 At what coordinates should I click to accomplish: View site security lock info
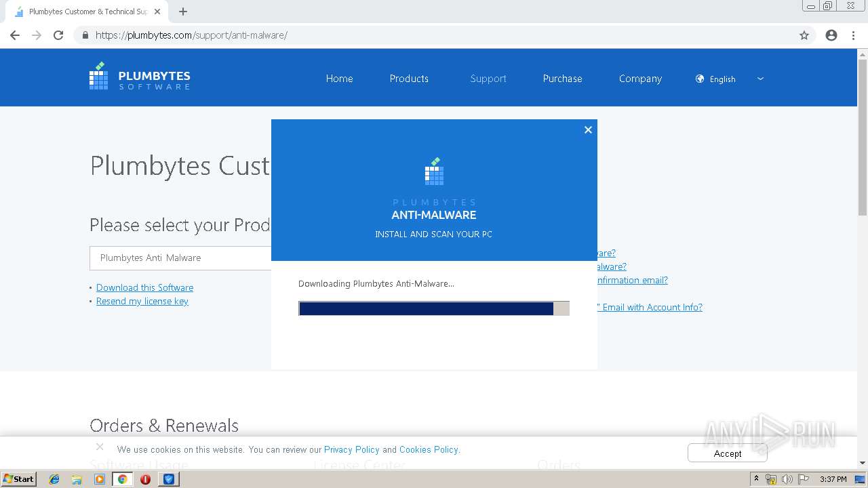(x=85, y=35)
